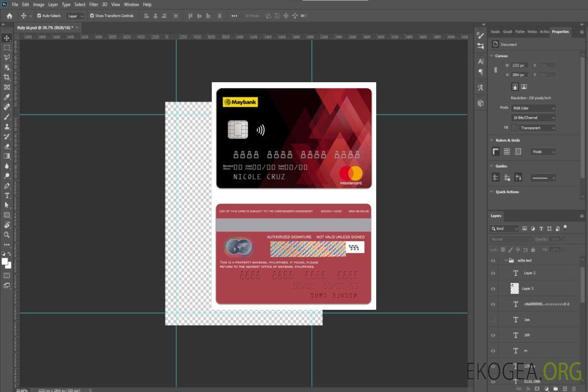This screenshot has width=588, height=392.
Task: Open the Filter menu
Action: (x=94, y=4)
